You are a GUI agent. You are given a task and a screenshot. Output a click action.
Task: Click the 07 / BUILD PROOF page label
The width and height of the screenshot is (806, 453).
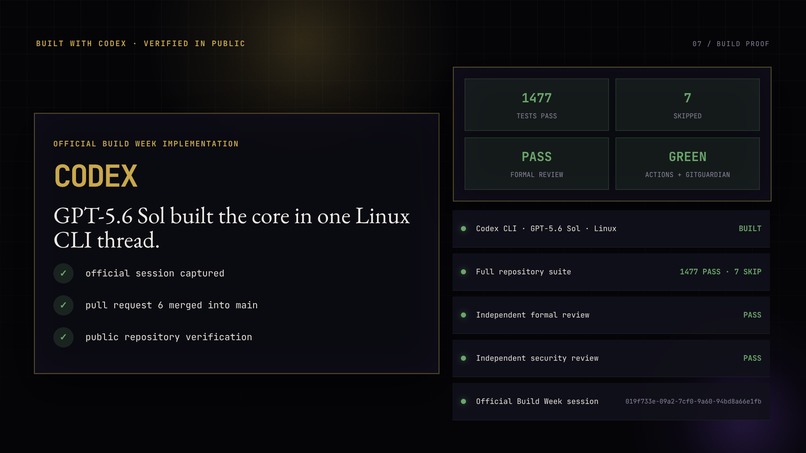[730, 44]
